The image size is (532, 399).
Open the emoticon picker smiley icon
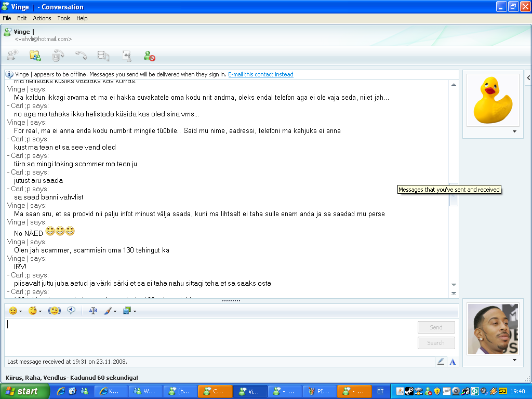(12, 310)
